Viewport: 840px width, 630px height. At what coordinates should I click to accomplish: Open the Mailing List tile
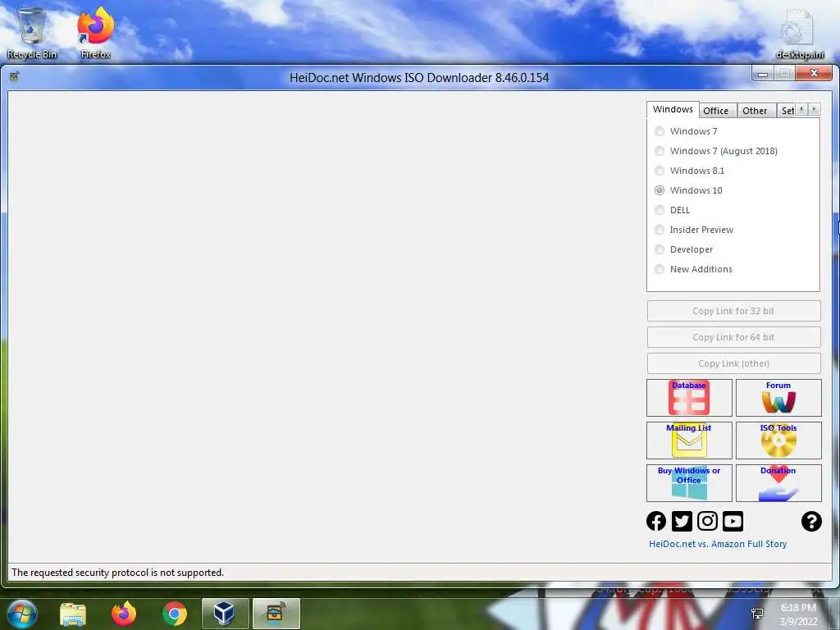tap(689, 441)
